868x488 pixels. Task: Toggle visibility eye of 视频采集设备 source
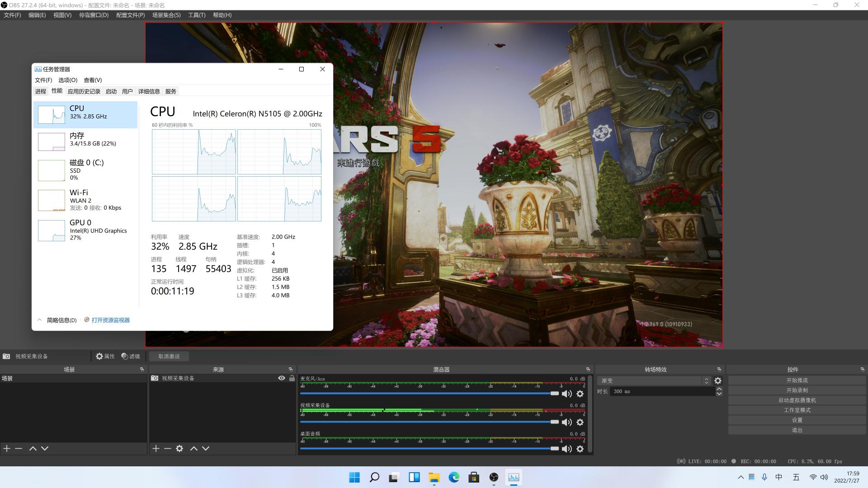(282, 378)
